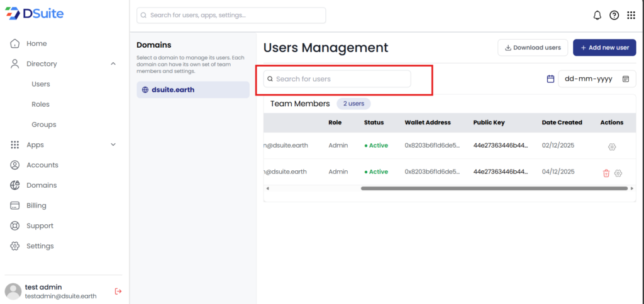Click the table's horizontal scrollbar
The image size is (644, 304).
(493, 188)
